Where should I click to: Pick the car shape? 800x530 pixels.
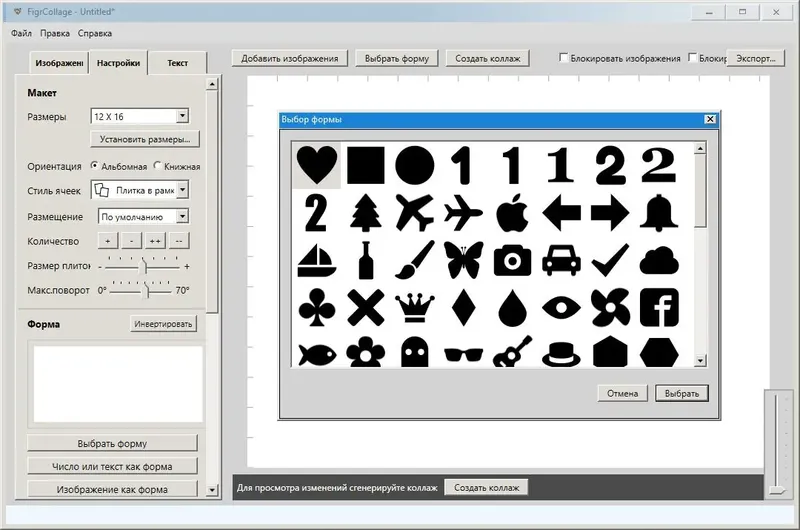click(x=561, y=260)
